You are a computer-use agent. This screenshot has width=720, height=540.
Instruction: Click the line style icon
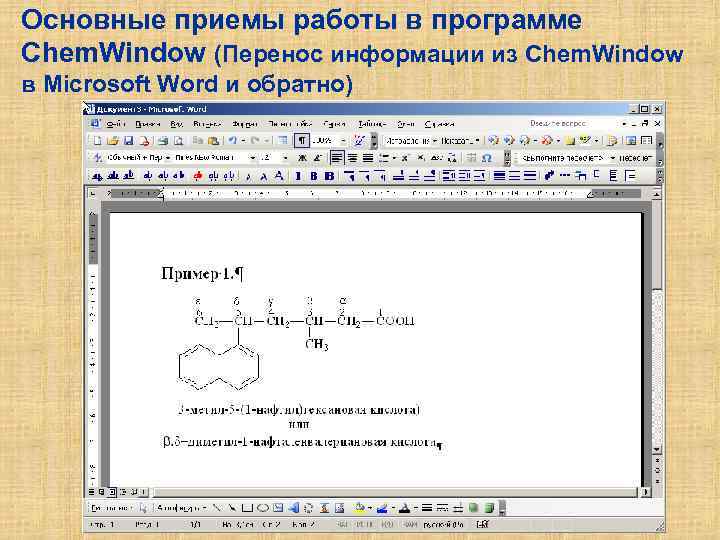coord(427,508)
